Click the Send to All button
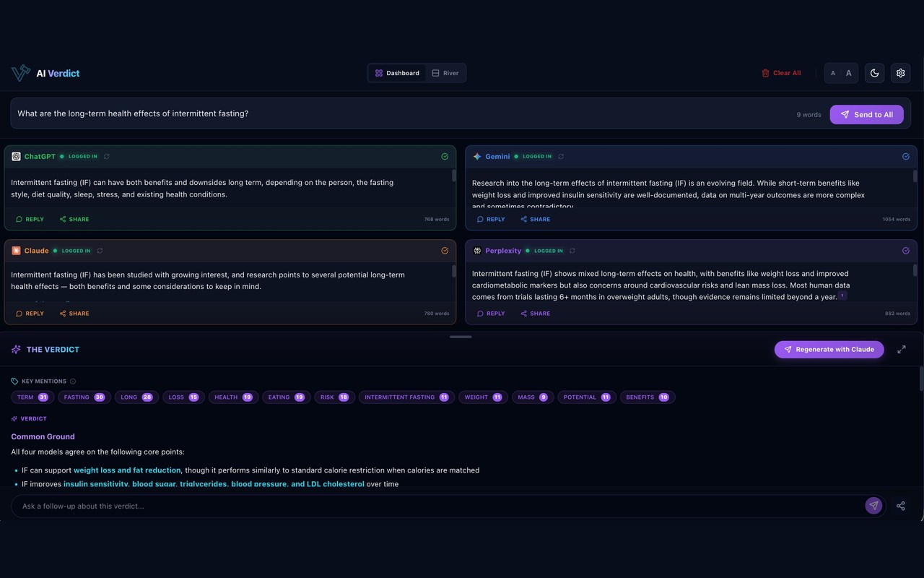Image resolution: width=924 pixels, height=578 pixels. [866, 114]
